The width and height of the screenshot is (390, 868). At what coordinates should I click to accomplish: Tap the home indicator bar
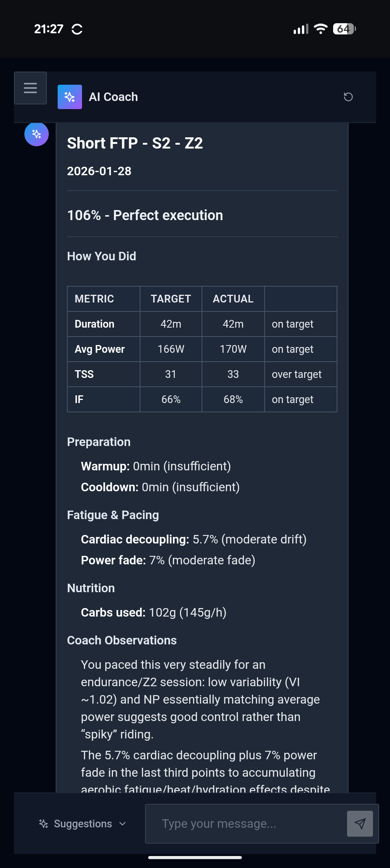tap(195, 858)
